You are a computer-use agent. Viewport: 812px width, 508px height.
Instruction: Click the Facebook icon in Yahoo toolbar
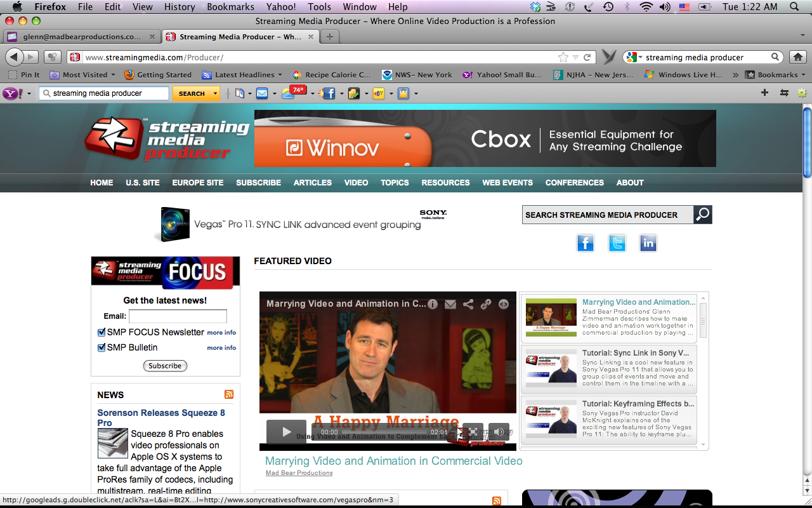pyautogui.click(x=327, y=93)
